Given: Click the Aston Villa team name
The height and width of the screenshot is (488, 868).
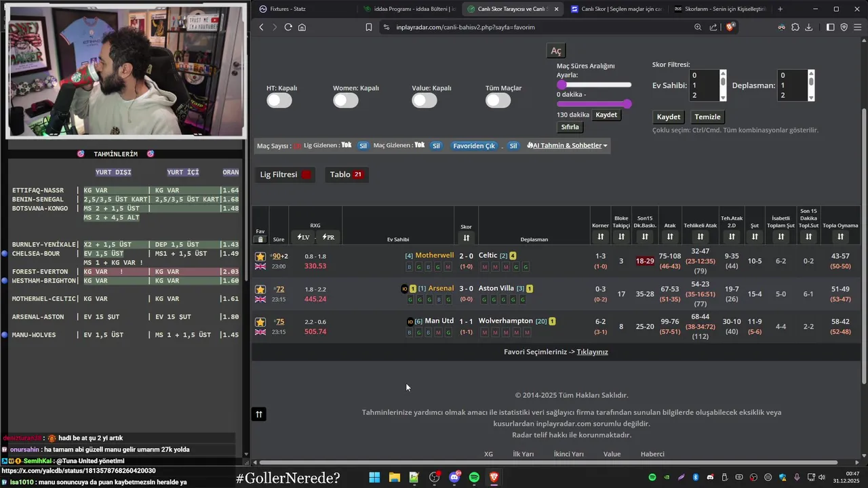Looking at the screenshot, I should click(x=496, y=289).
